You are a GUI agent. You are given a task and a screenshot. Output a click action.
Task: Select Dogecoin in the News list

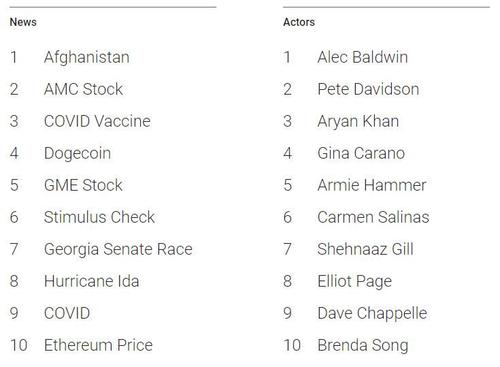(77, 154)
